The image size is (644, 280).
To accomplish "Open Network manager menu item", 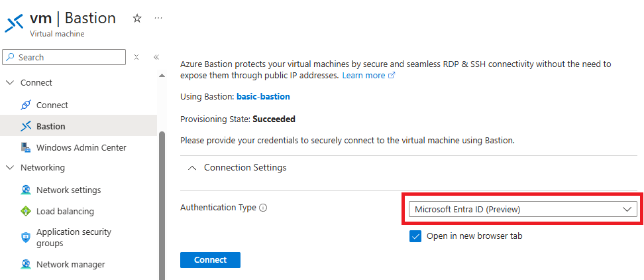I will [71, 264].
